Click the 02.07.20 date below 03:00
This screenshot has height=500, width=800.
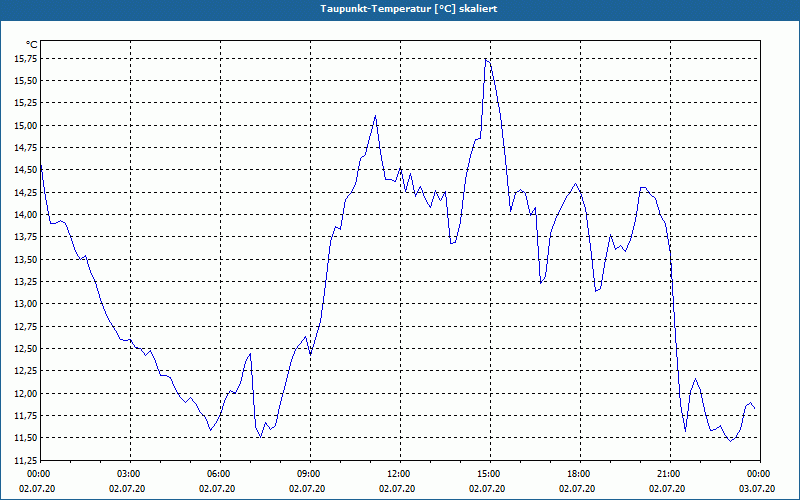pos(127,489)
